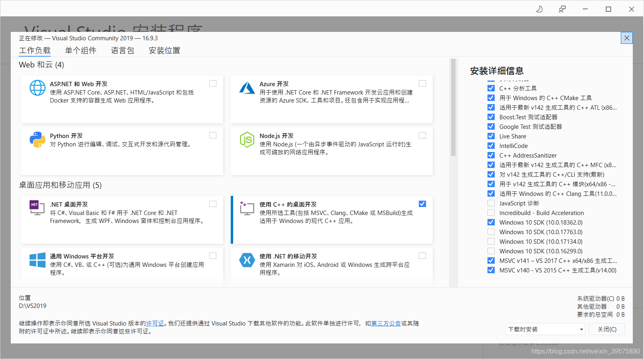
Task: Click the D:\VS2019 location path
Action: point(32,306)
